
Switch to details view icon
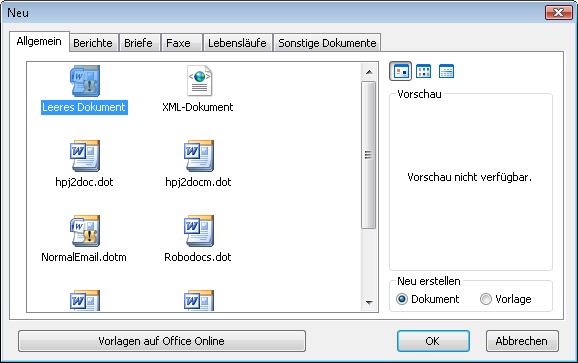click(x=446, y=71)
